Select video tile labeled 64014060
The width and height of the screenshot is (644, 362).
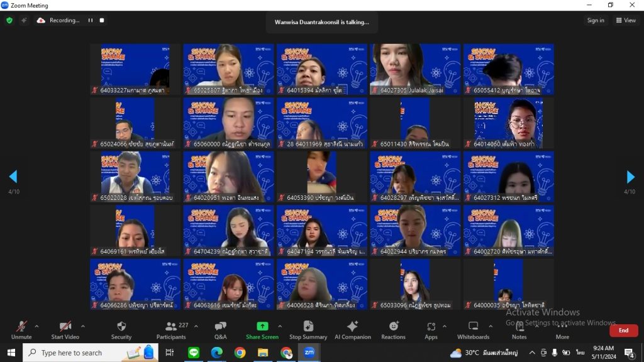click(x=508, y=123)
